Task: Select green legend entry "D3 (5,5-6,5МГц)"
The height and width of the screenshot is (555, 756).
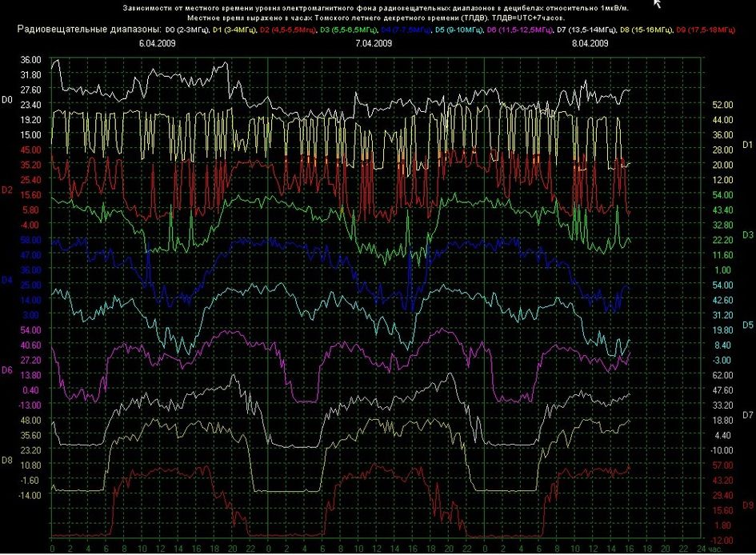Action: pos(349,30)
